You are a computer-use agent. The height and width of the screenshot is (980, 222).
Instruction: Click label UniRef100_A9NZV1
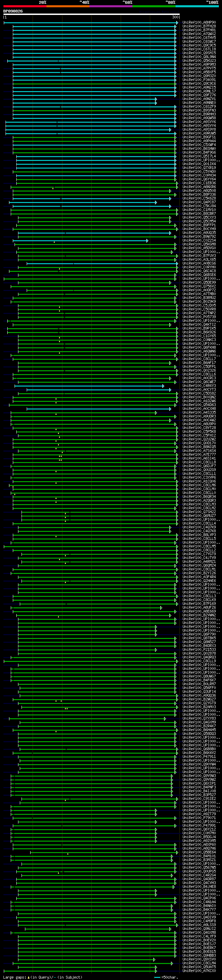199,99
